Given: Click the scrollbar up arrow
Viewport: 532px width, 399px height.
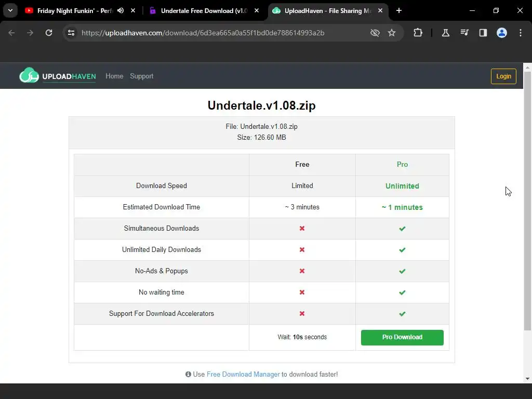Looking at the screenshot, I should tap(528, 67).
